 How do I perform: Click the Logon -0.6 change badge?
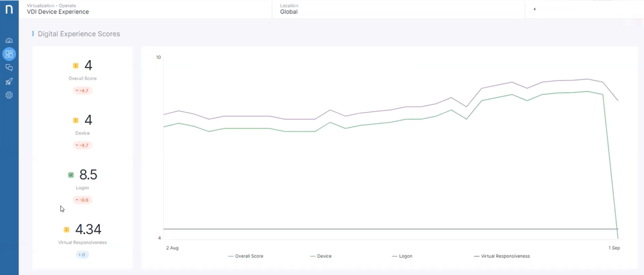[83, 200]
